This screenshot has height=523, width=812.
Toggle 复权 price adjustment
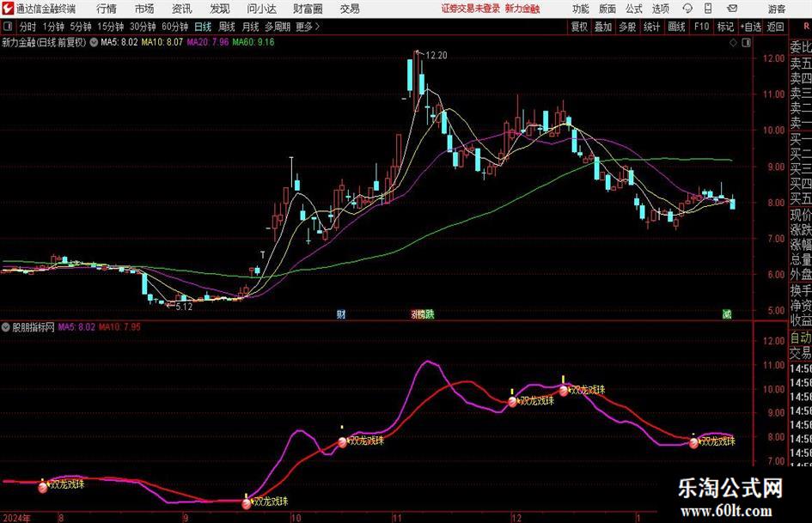(x=579, y=27)
